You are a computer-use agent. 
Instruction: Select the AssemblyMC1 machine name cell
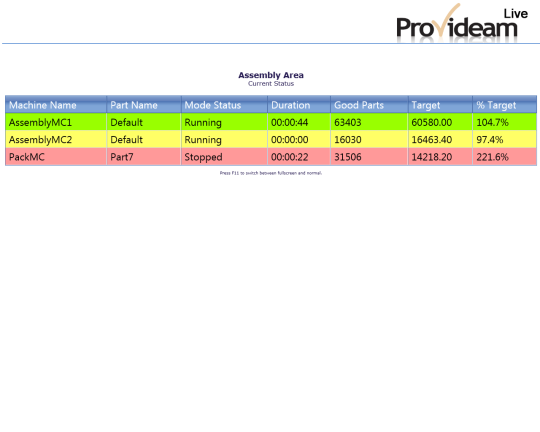click(x=56, y=122)
